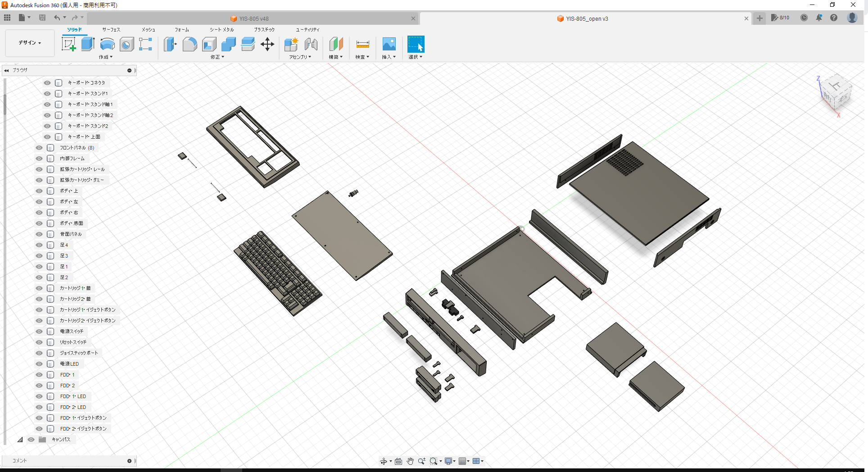Activate the Move/Copy tool

267,44
